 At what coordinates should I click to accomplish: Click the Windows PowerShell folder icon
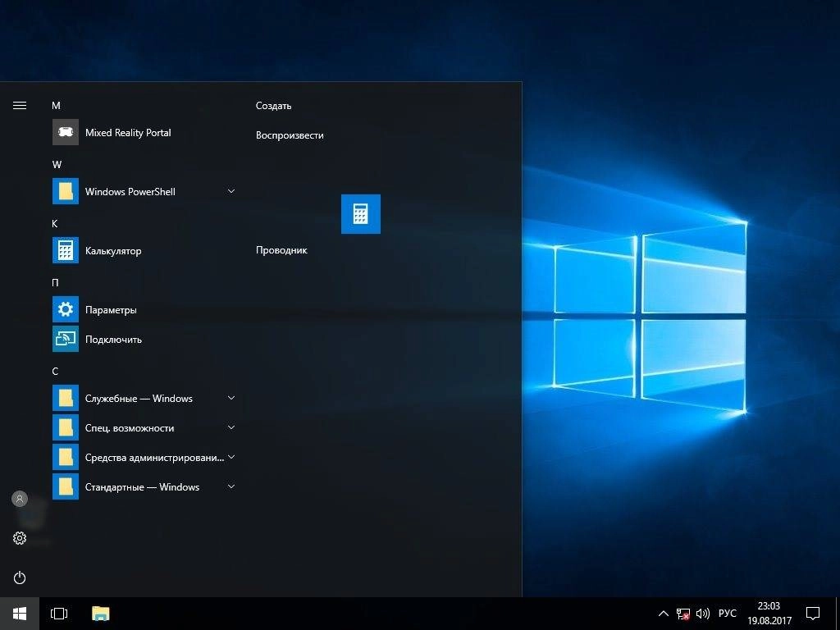coord(66,191)
